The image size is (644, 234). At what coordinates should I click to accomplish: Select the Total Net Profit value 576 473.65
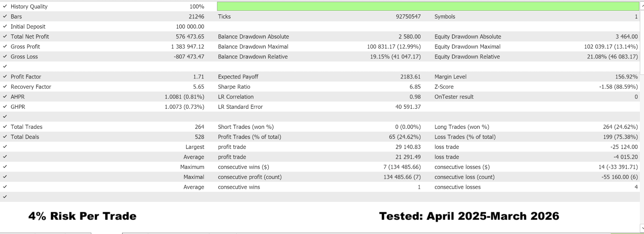pos(190,37)
